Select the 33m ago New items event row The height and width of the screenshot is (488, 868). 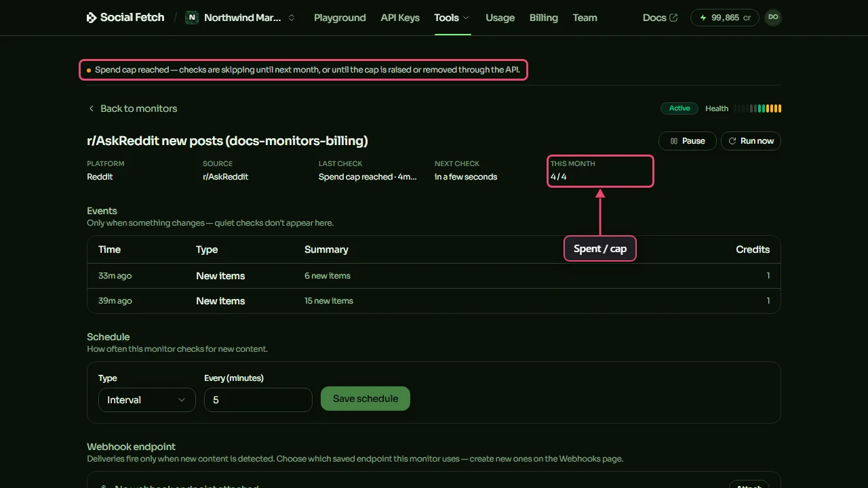[x=434, y=276]
